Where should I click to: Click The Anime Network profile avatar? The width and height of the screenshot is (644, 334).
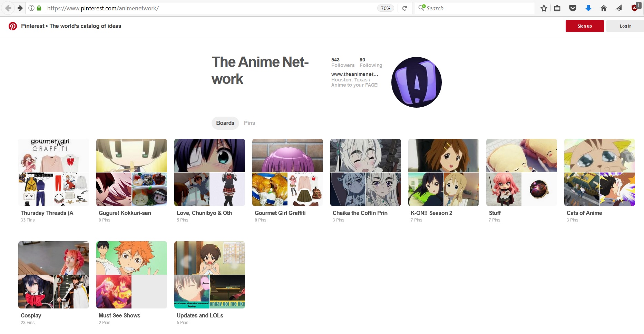(x=417, y=82)
